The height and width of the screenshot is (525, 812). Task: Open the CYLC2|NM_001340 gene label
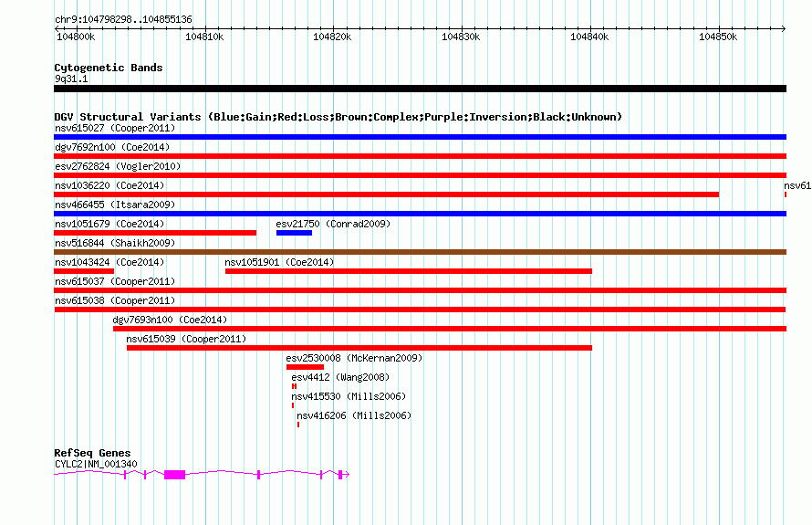point(96,464)
